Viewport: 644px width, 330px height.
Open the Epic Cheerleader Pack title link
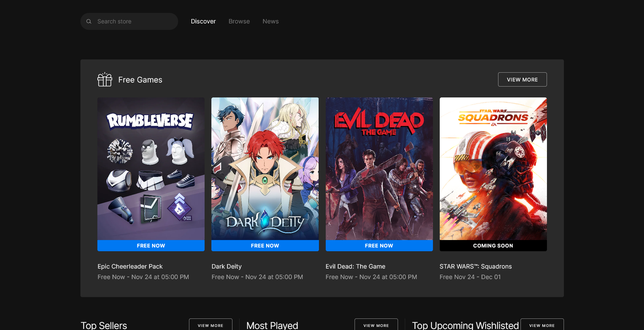(x=130, y=267)
